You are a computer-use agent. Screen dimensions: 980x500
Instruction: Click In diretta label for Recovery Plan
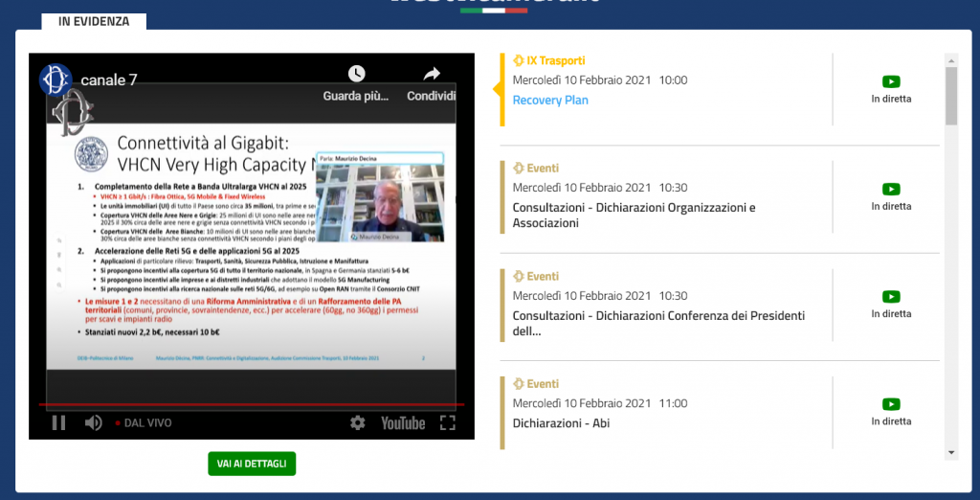tap(891, 99)
